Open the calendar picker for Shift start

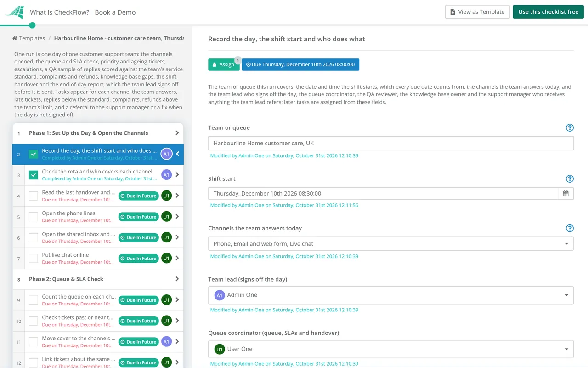[x=565, y=193]
